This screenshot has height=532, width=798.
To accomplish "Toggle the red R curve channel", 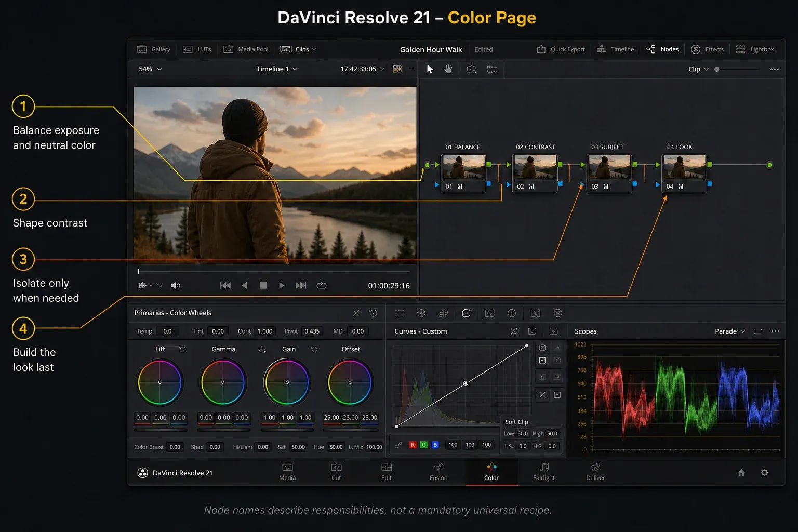I will (413, 445).
